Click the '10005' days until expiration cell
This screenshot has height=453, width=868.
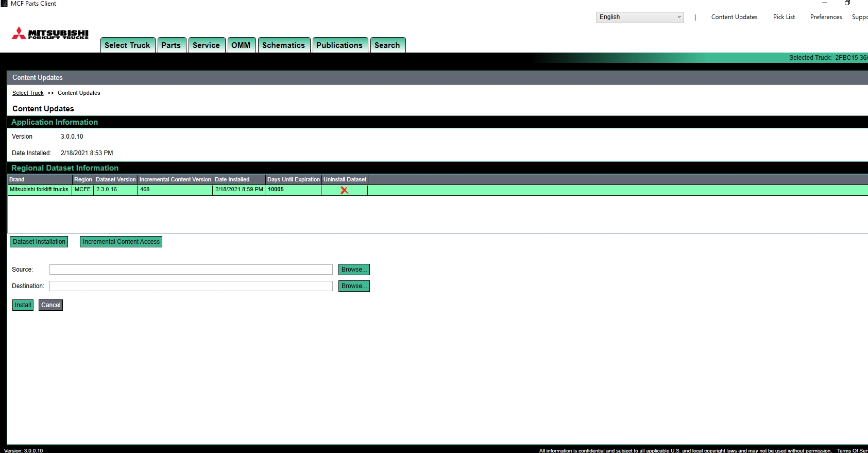point(293,190)
